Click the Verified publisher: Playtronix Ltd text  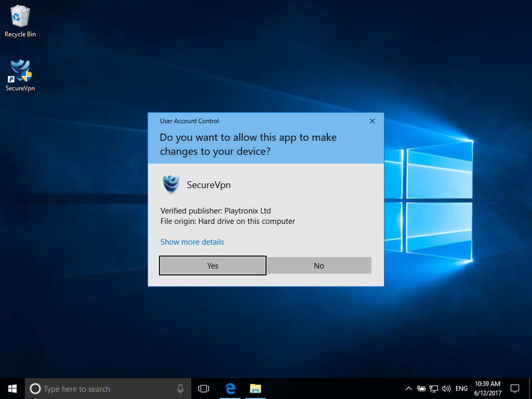tap(216, 211)
